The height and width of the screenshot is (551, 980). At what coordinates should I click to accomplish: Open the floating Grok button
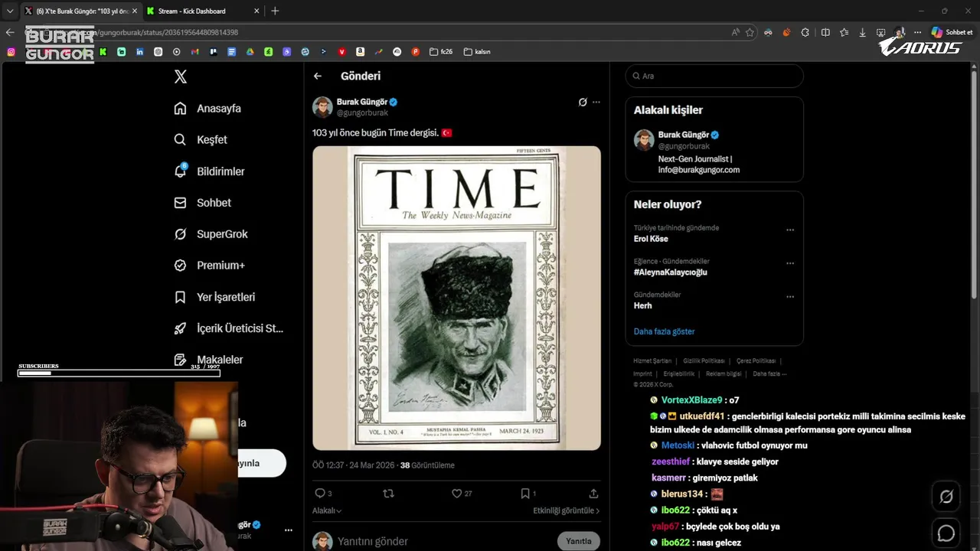tap(946, 497)
